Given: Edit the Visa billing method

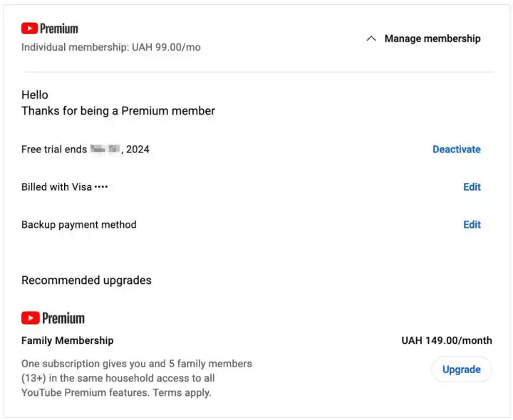Looking at the screenshot, I should tap(472, 187).
